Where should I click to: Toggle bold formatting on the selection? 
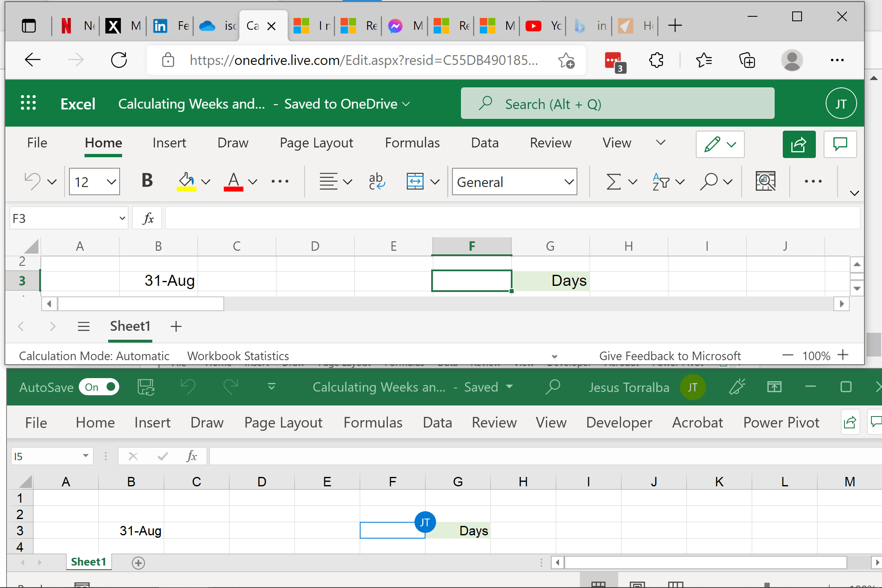coord(147,181)
